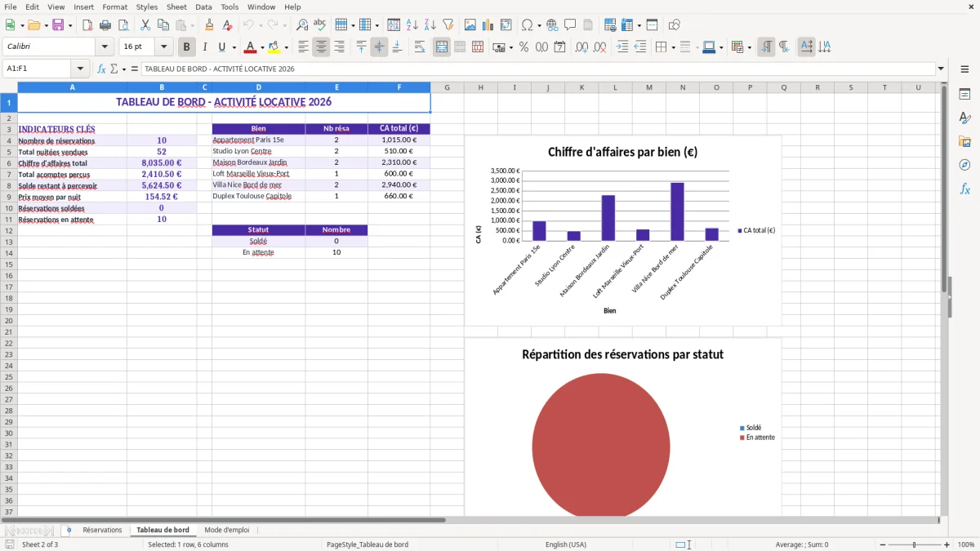This screenshot has width=980, height=551.
Task: Open the Borders dropdown arrow
Action: tap(673, 47)
